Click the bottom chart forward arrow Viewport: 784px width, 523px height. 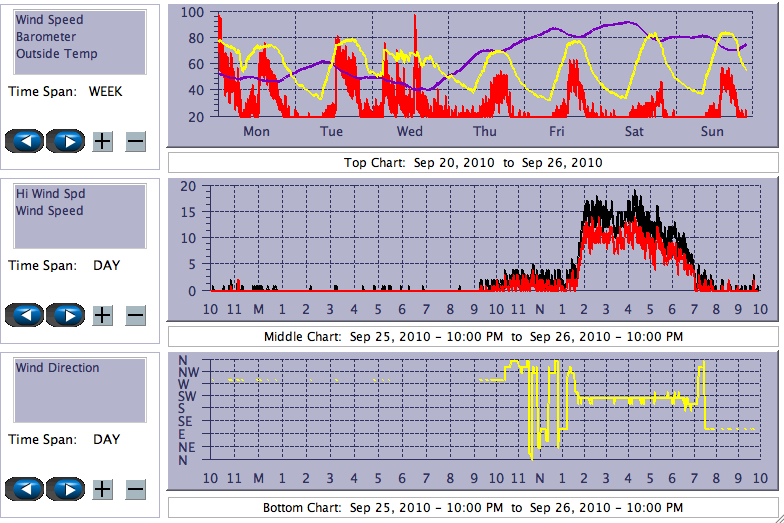click(x=66, y=489)
